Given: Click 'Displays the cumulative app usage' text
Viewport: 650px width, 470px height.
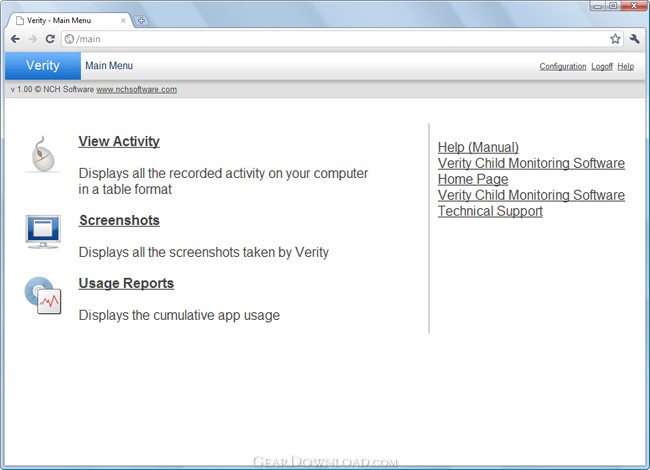Looking at the screenshot, I should click(x=179, y=315).
